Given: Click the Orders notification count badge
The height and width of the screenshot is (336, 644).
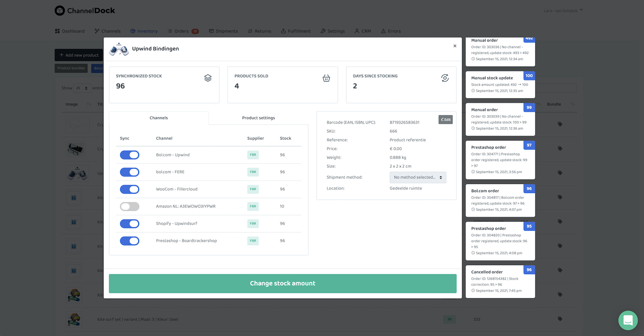Looking at the screenshot, I should coord(195,31).
